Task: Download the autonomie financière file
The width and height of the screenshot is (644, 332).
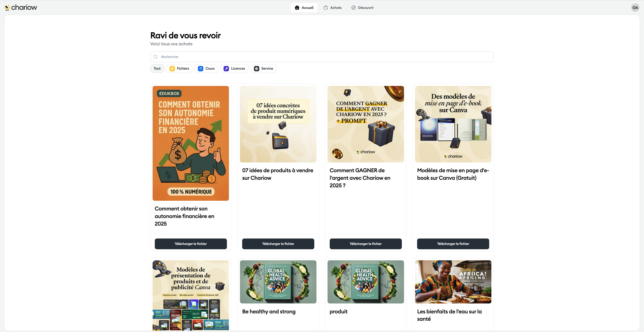Action: click(191, 244)
